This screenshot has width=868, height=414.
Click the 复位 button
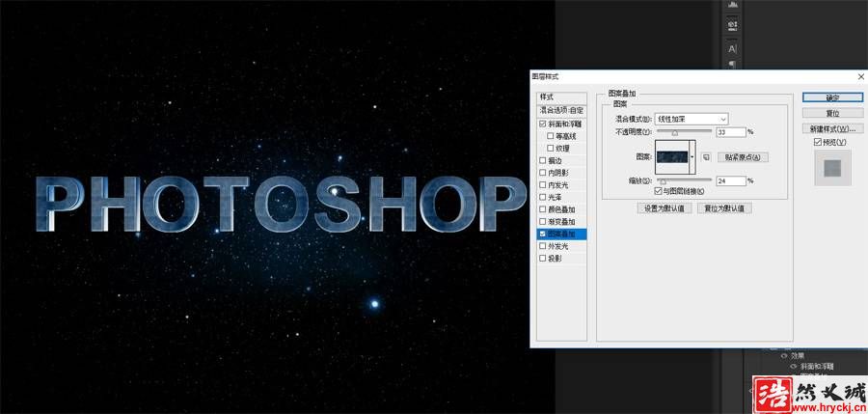[x=832, y=113]
